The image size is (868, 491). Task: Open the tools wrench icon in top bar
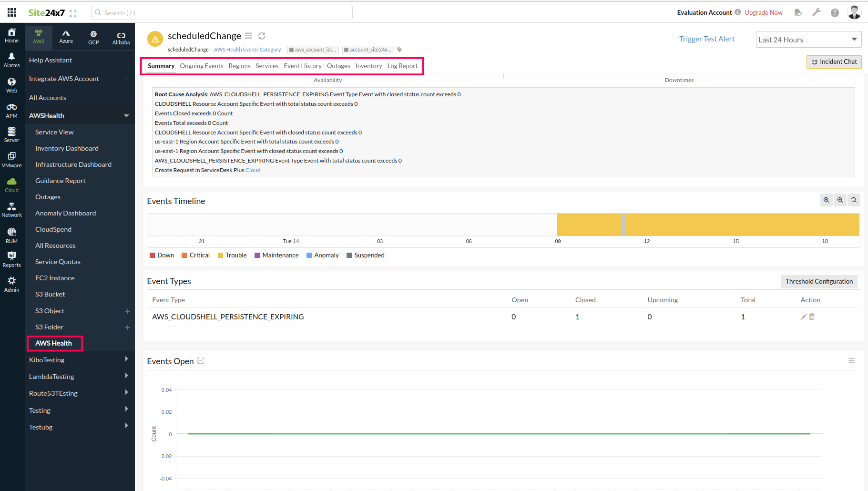click(x=817, y=12)
